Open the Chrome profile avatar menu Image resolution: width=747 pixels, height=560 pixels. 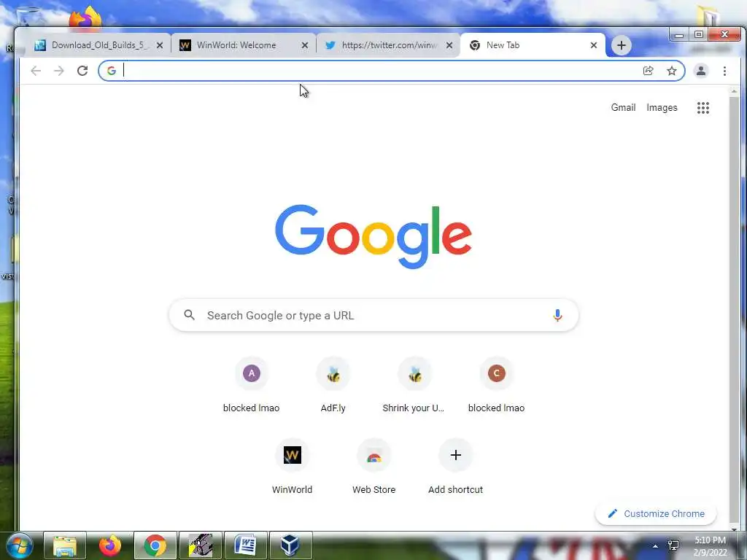pos(701,71)
